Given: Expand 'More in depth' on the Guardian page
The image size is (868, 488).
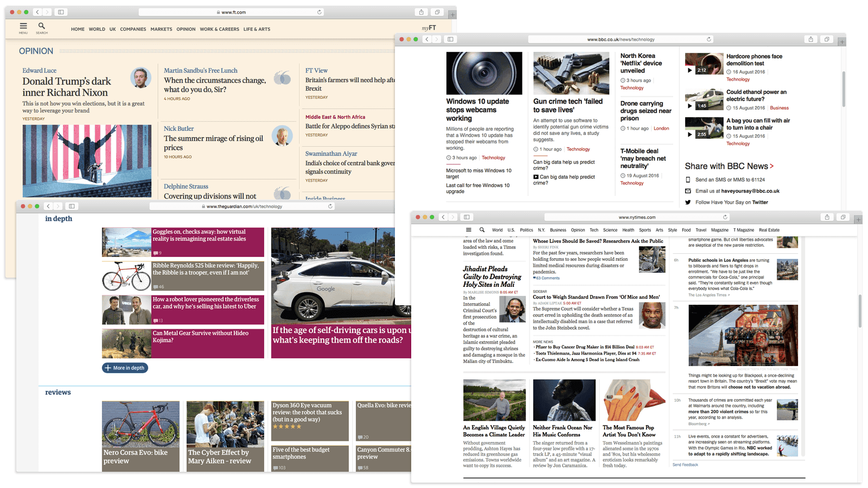Looking at the screenshot, I should click(x=124, y=368).
